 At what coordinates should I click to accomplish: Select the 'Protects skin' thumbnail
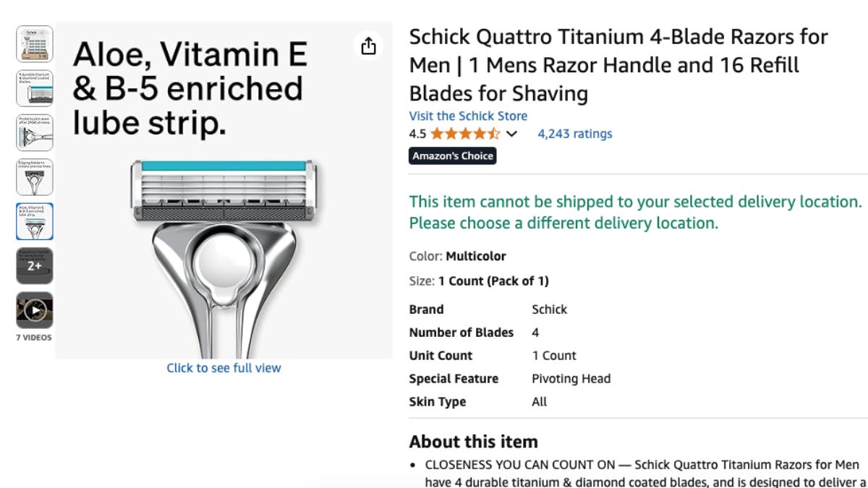pyautogui.click(x=35, y=133)
